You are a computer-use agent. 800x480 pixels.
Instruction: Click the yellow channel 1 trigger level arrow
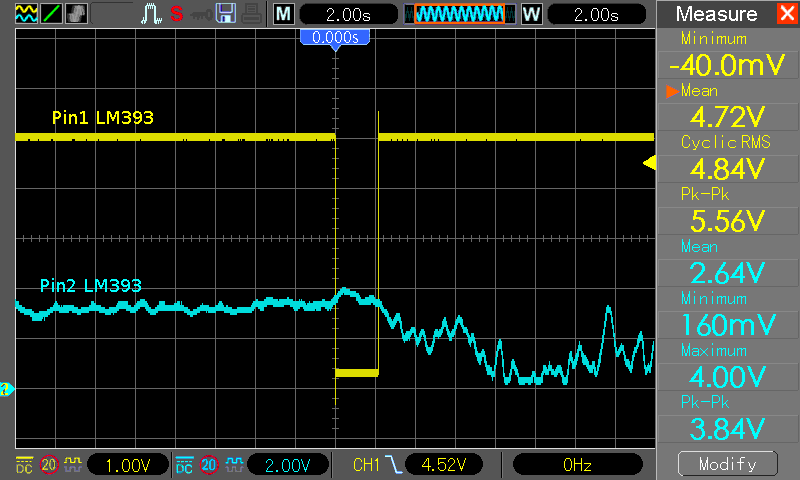(649, 163)
